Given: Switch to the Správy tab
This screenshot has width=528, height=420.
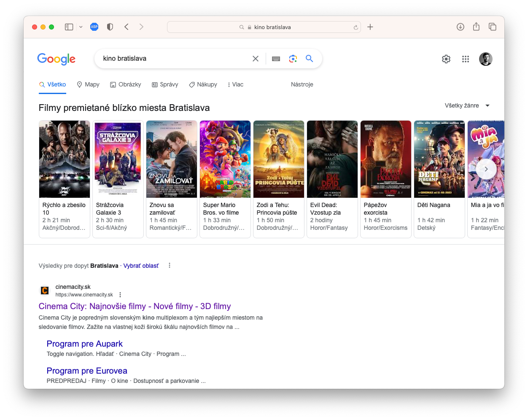Looking at the screenshot, I should [165, 84].
